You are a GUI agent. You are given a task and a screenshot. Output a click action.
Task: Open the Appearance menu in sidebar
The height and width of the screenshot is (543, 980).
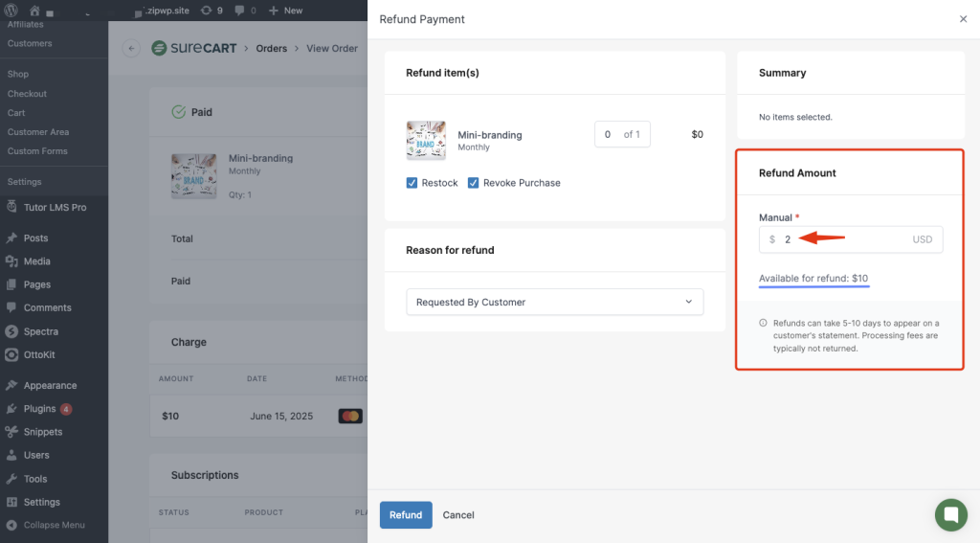(x=50, y=386)
